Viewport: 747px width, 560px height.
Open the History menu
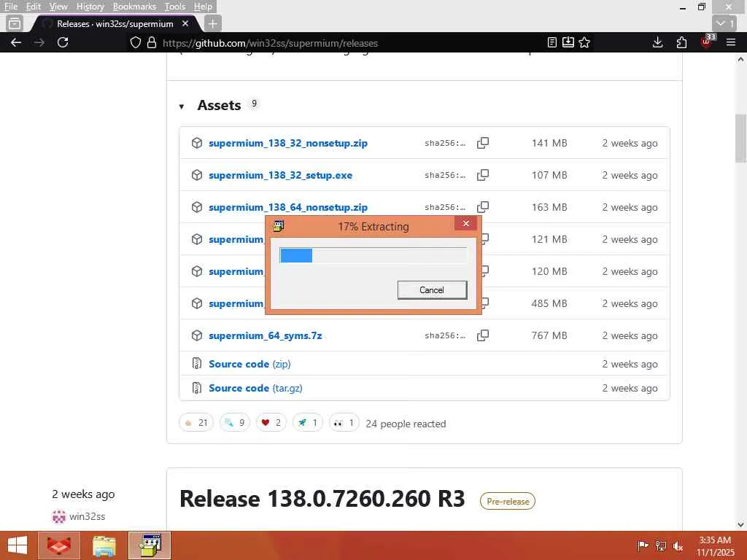(90, 7)
